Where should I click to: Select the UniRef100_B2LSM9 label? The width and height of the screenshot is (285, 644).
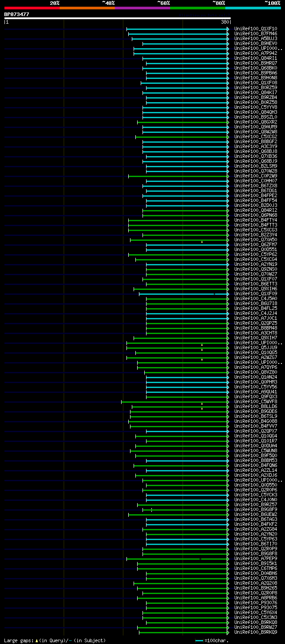click(x=256, y=166)
